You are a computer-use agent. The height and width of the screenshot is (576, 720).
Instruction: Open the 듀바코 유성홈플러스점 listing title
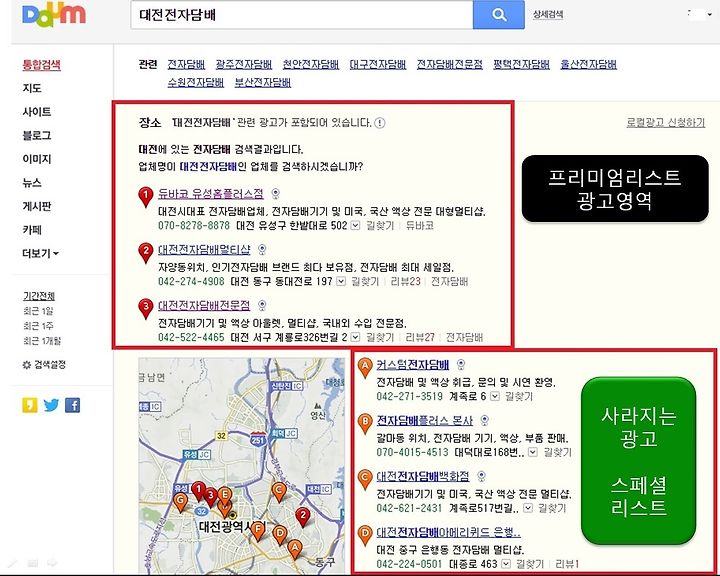[x=211, y=193]
